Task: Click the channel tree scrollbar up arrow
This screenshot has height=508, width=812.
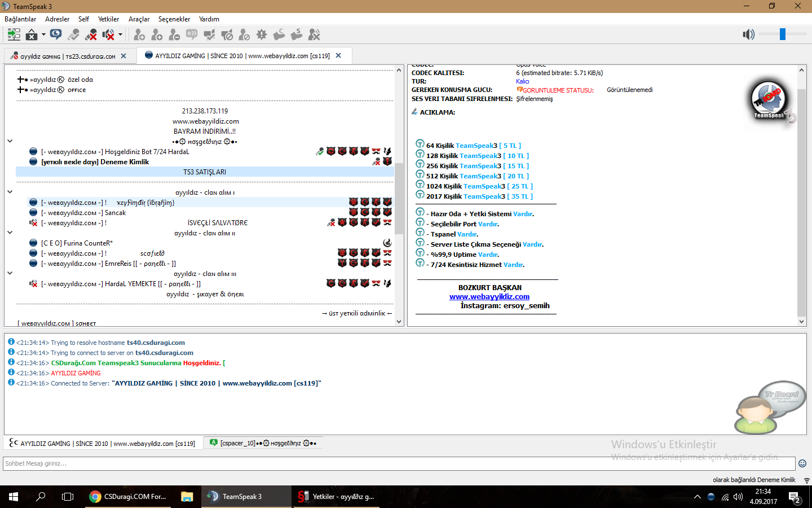Action: [x=399, y=71]
